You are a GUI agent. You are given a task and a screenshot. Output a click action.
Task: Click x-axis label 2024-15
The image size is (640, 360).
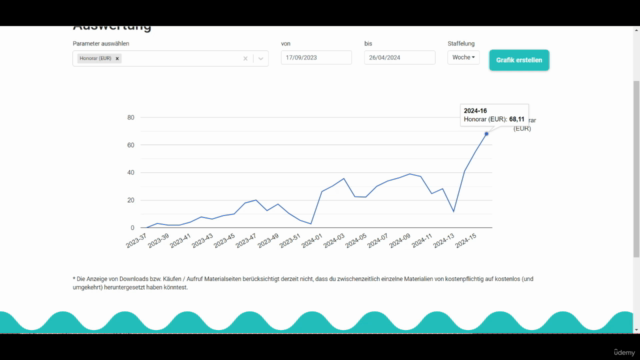click(x=466, y=241)
